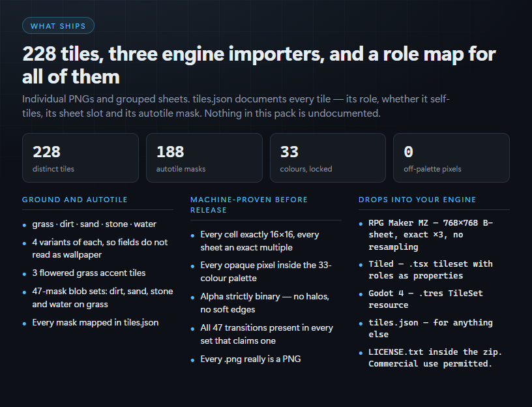Click 'Every cell exactly 16×16' item
Screen dimensions: 532x407
[x=260, y=241]
